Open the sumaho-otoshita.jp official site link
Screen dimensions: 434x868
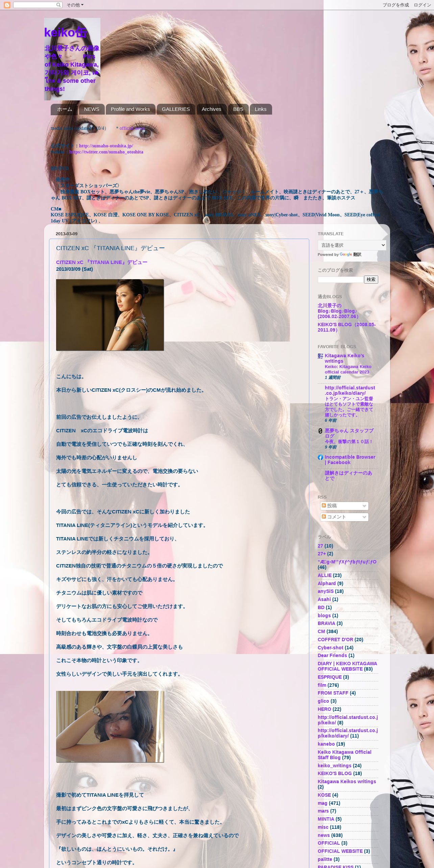[x=106, y=146]
